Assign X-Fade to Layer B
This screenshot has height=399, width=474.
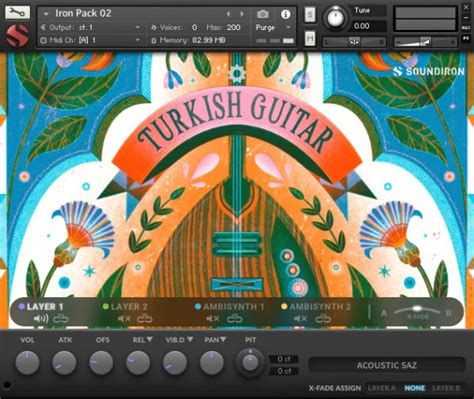coord(446,388)
